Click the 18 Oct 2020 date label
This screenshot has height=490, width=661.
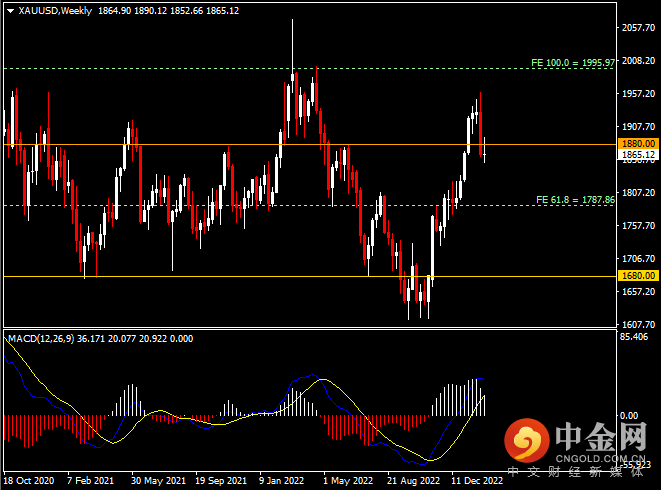pyautogui.click(x=29, y=479)
